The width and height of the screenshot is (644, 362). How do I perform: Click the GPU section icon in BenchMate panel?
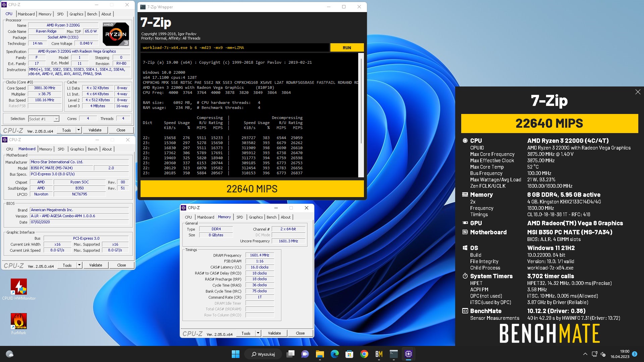coord(465,223)
